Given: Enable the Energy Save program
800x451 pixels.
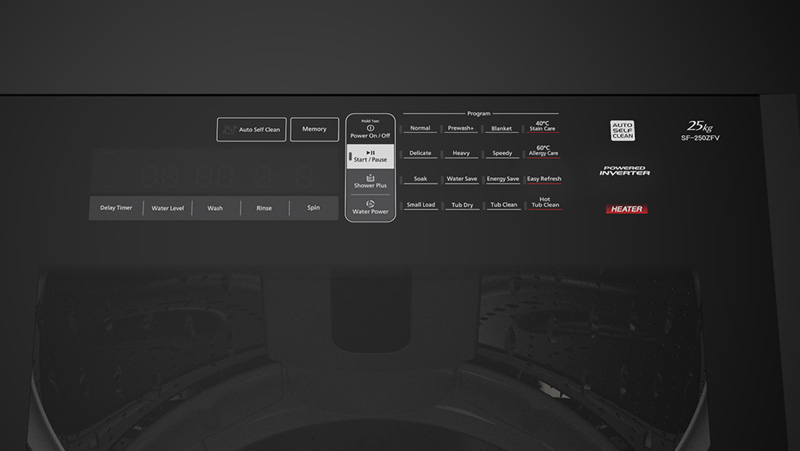Looking at the screenshot, I should click(x=502, y=179).
